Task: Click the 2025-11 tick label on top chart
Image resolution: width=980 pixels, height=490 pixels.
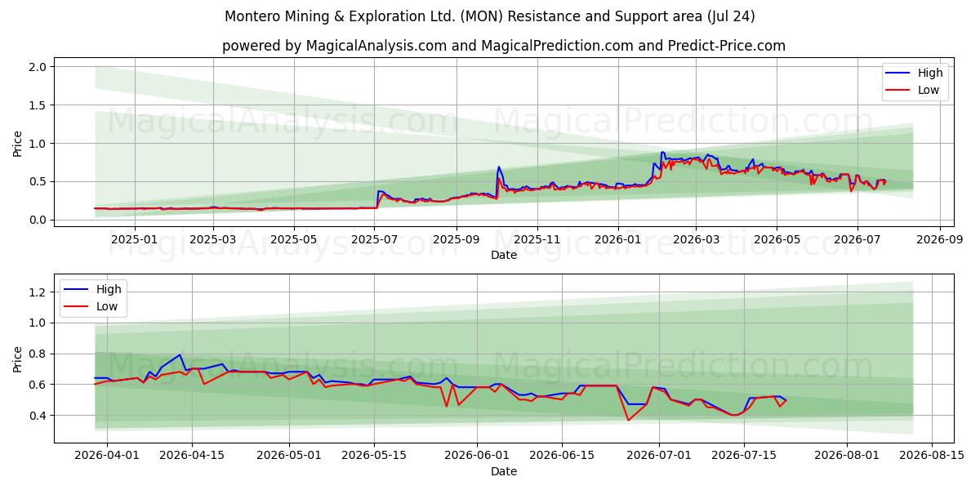Action: 537,239
